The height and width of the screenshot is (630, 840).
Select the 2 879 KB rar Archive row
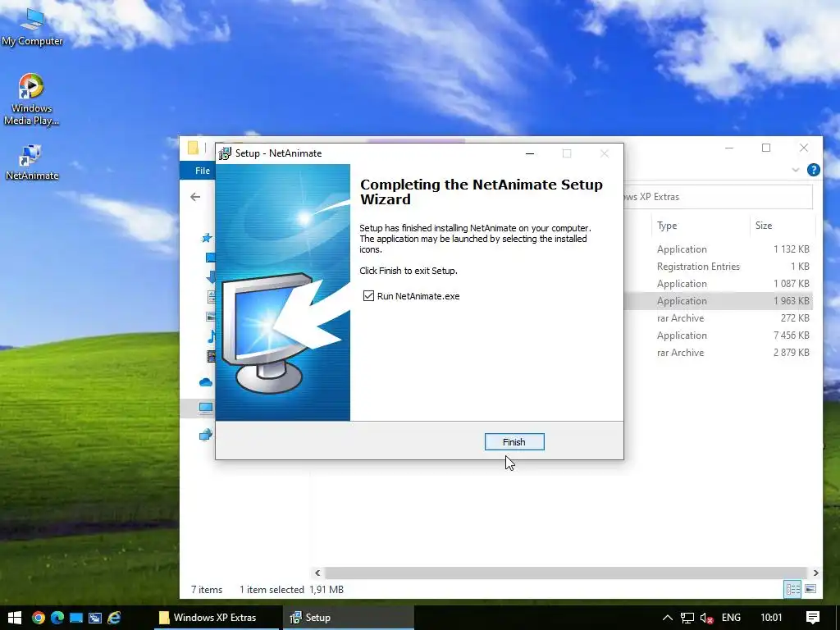pos(719,352)
